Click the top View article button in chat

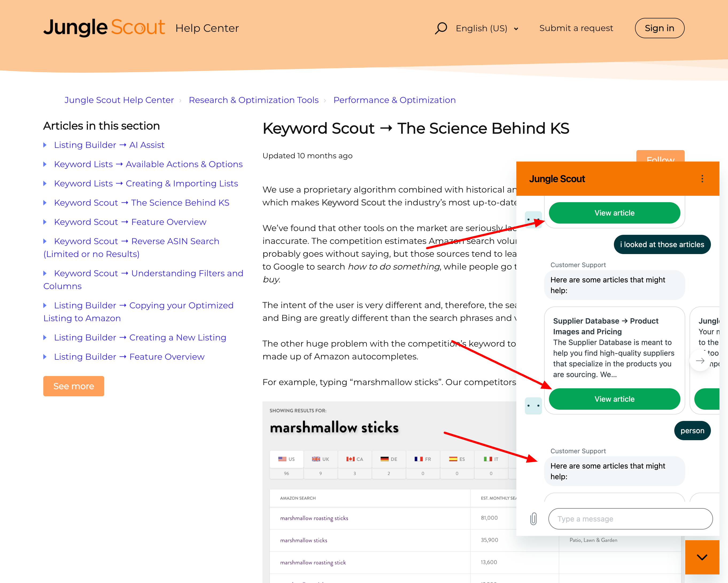[614, 213]
